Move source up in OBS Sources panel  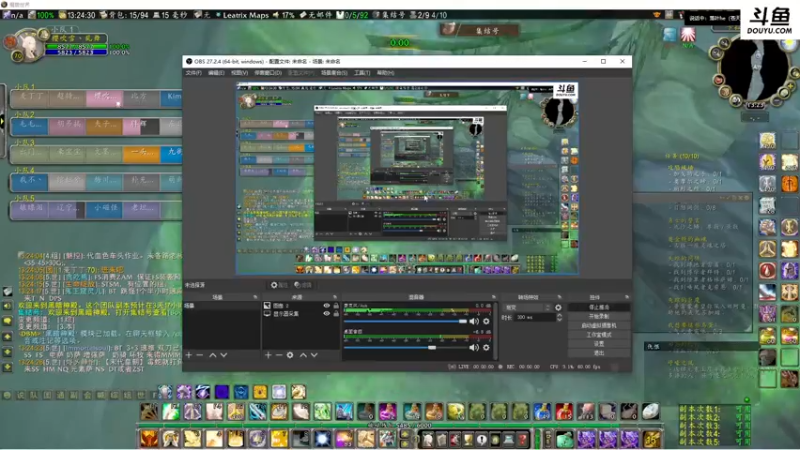click(303, 355)
